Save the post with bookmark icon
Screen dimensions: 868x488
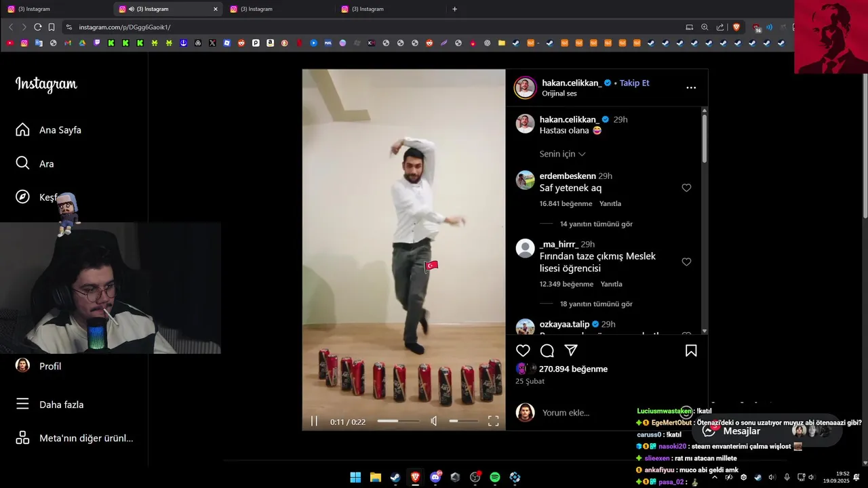pos(691,350)
